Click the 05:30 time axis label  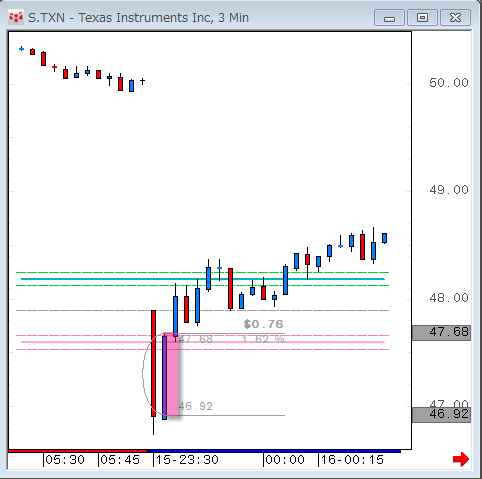click(x=65, y=460)
